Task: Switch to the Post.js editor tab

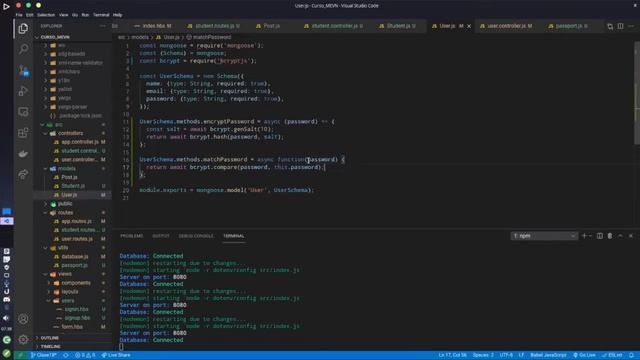Action: tap(272, 26)
